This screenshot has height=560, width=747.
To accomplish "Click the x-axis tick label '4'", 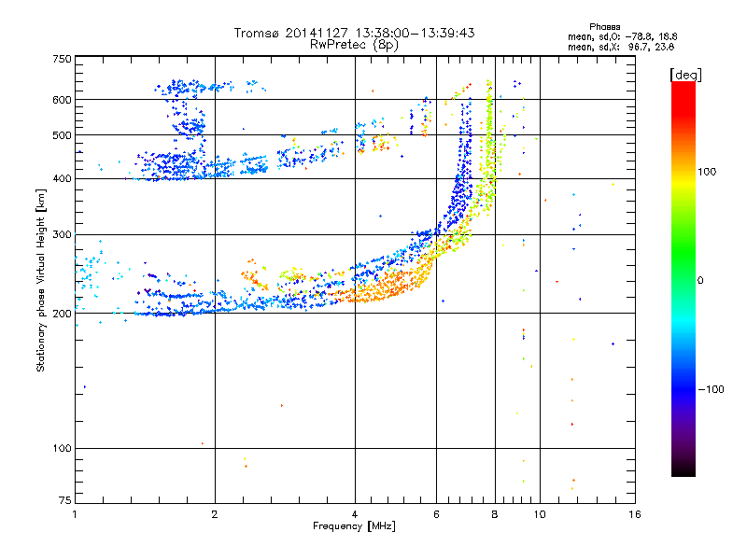I will 355,514.
